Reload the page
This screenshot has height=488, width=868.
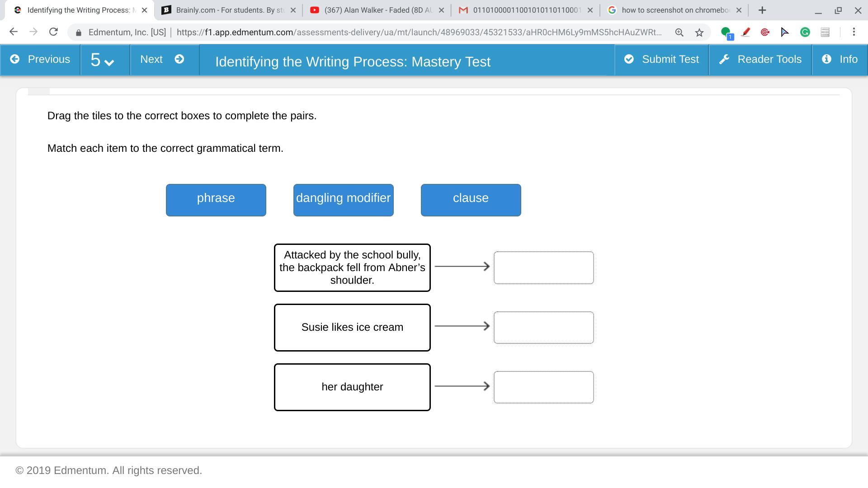click(53, 32)
